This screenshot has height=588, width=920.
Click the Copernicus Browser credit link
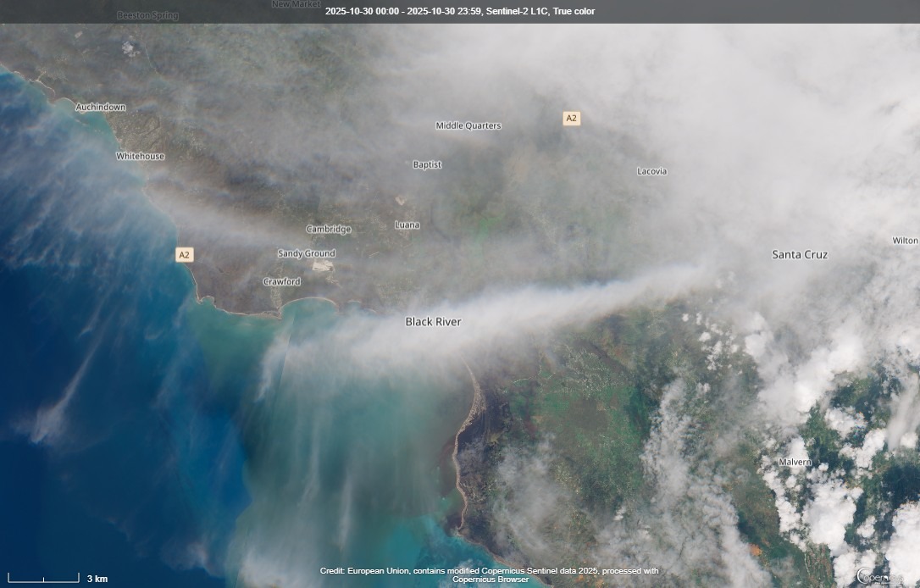pos(490,578)
